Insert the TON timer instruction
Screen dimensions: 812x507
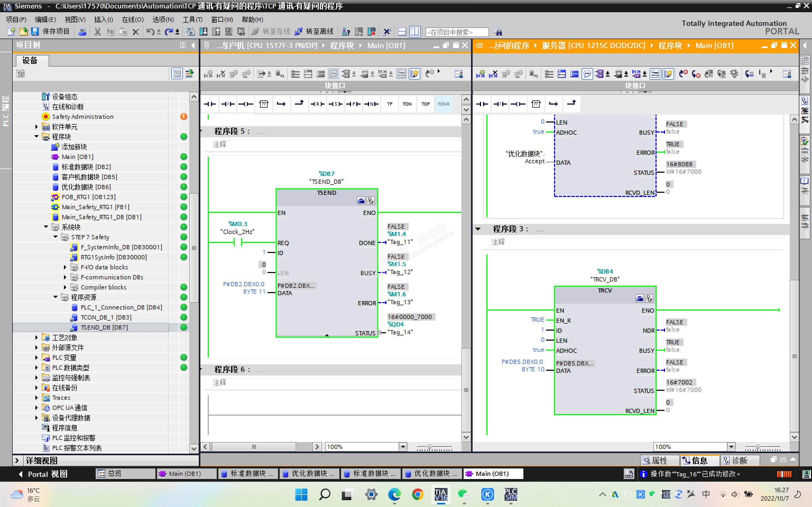[407, 104]
